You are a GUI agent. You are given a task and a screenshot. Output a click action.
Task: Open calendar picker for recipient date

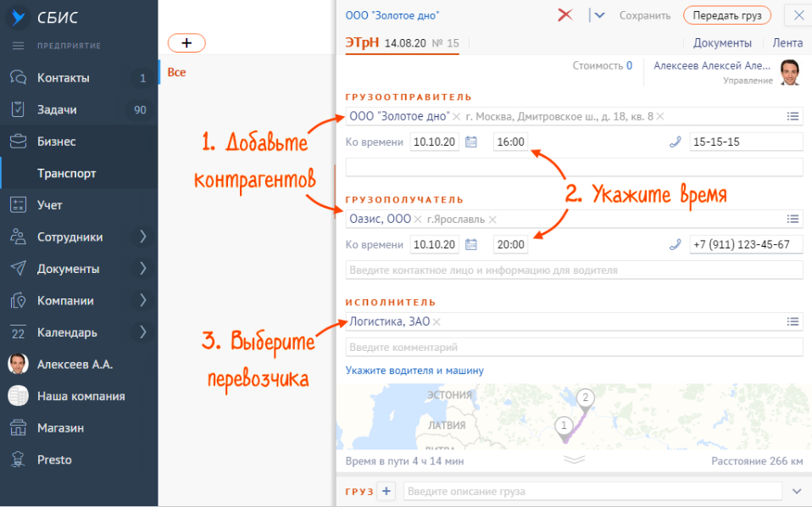tap(472, 245)
